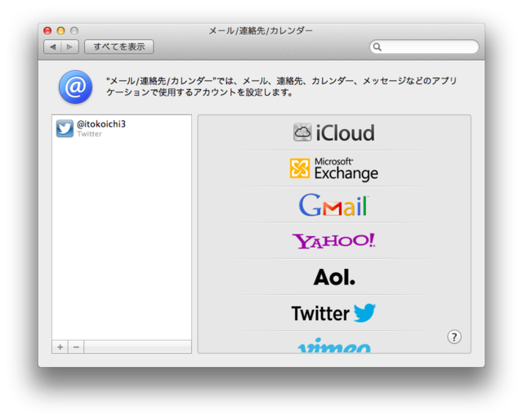Select Twitter in the account type list

334,313
